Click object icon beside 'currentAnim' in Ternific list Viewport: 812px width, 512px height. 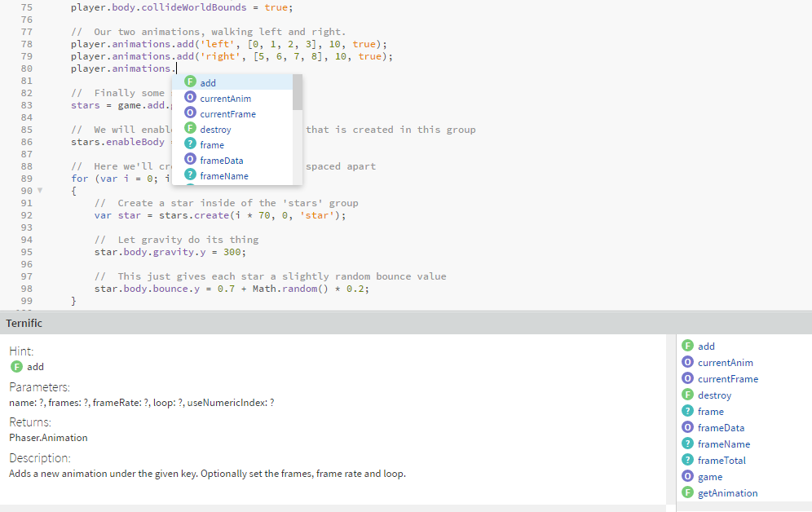[x=688, y=362]
